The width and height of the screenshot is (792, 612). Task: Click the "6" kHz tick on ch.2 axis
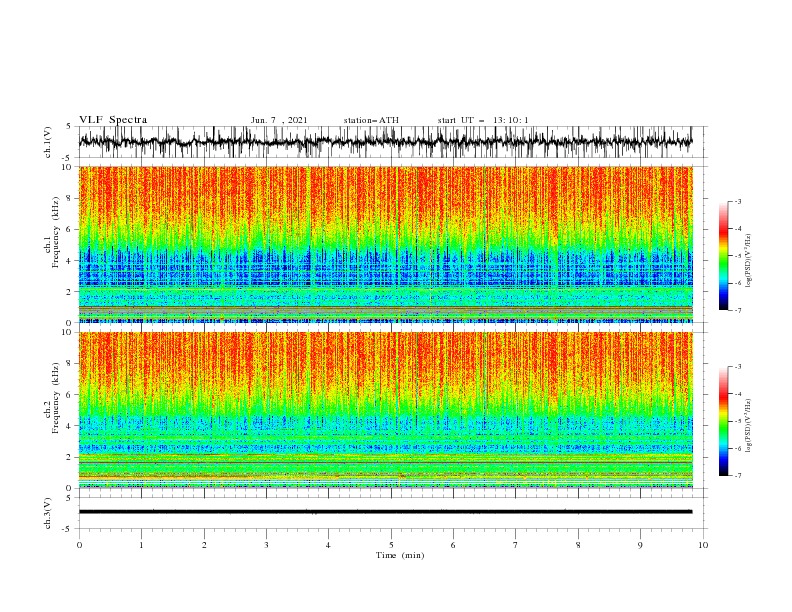click(70, 395)
